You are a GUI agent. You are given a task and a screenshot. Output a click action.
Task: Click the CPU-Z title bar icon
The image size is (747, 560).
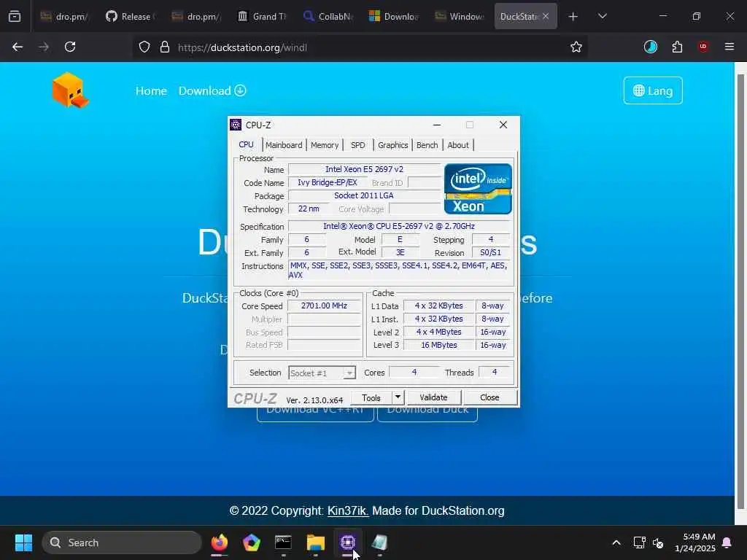236,125
